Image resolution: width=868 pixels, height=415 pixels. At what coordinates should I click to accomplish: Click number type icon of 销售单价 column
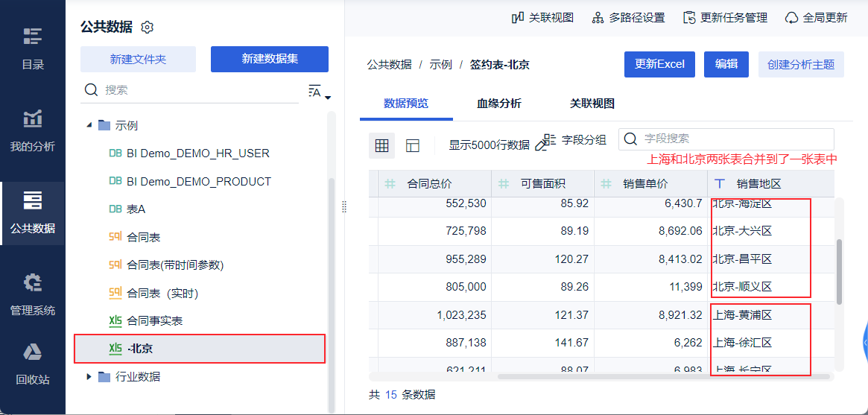(606, 184)
